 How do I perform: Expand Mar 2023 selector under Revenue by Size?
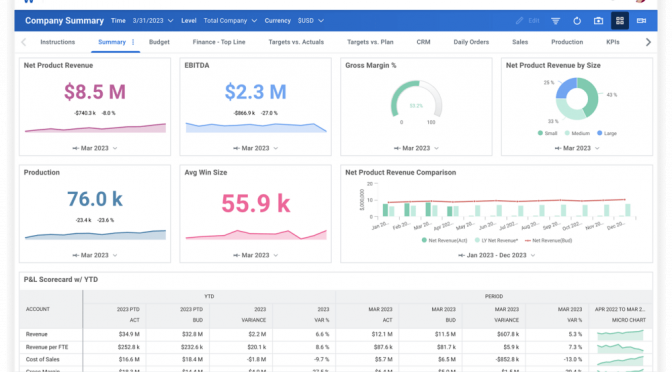pos(577,148)
